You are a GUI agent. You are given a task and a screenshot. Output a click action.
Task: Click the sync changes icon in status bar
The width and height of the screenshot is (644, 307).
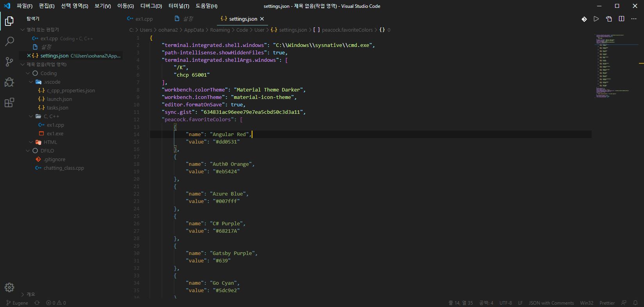37,303
